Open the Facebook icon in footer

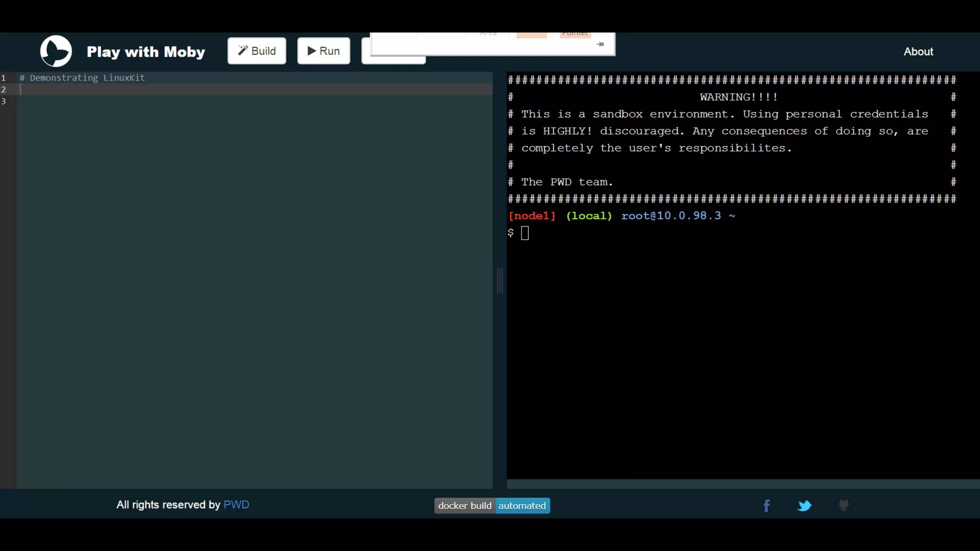tap(766, 506)
